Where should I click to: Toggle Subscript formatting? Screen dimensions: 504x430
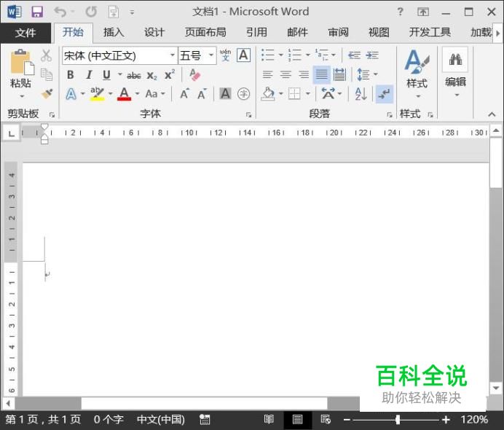[151, 76]
